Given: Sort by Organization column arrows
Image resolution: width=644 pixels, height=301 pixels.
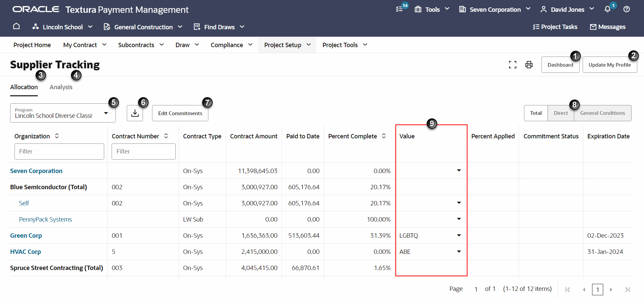Looking at the screenshot, I should pyautogui.click(x=57, y=136).
